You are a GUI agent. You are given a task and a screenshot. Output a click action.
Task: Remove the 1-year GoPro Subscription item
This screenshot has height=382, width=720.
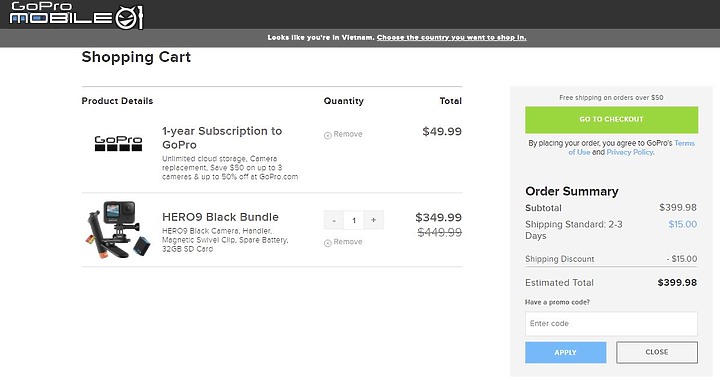click(x=343, y=135)
